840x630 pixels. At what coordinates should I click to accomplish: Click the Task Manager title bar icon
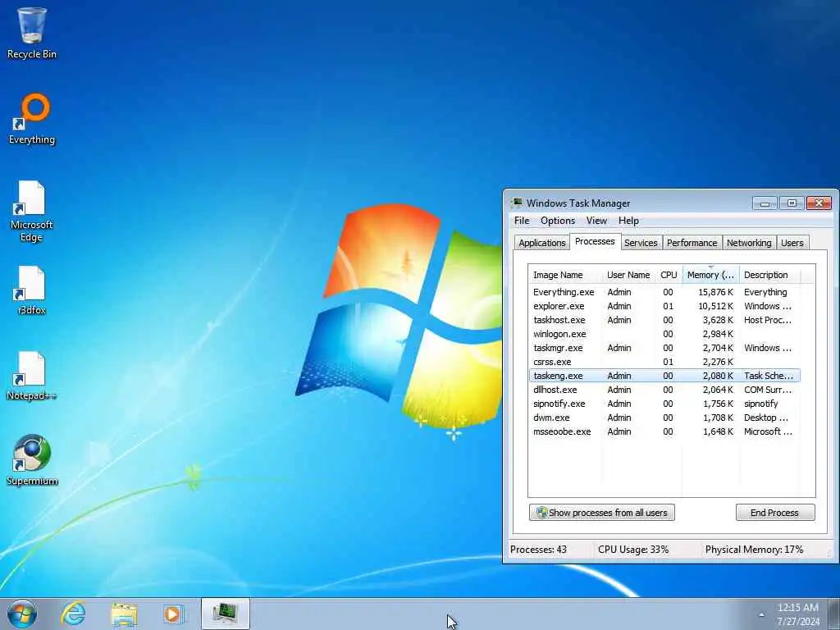click(517, 203)
